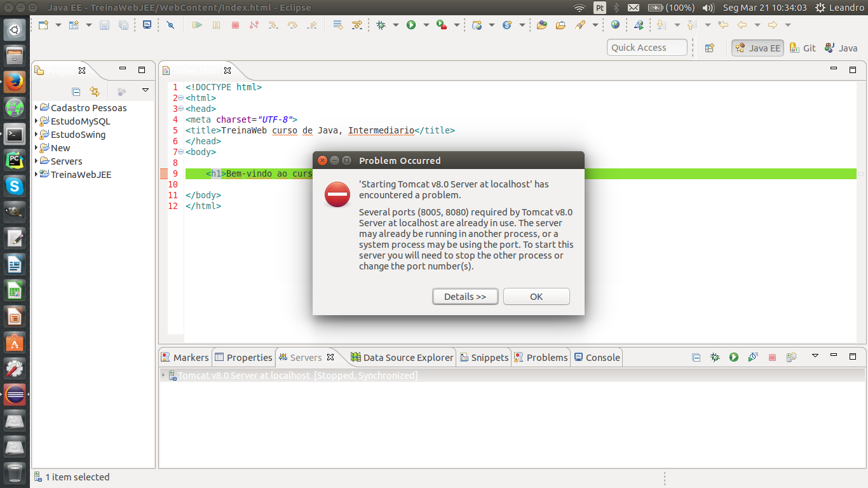Screen dimensions: 868x488
Task: Expand the Servers project folder
Action: tap(36, 161)
